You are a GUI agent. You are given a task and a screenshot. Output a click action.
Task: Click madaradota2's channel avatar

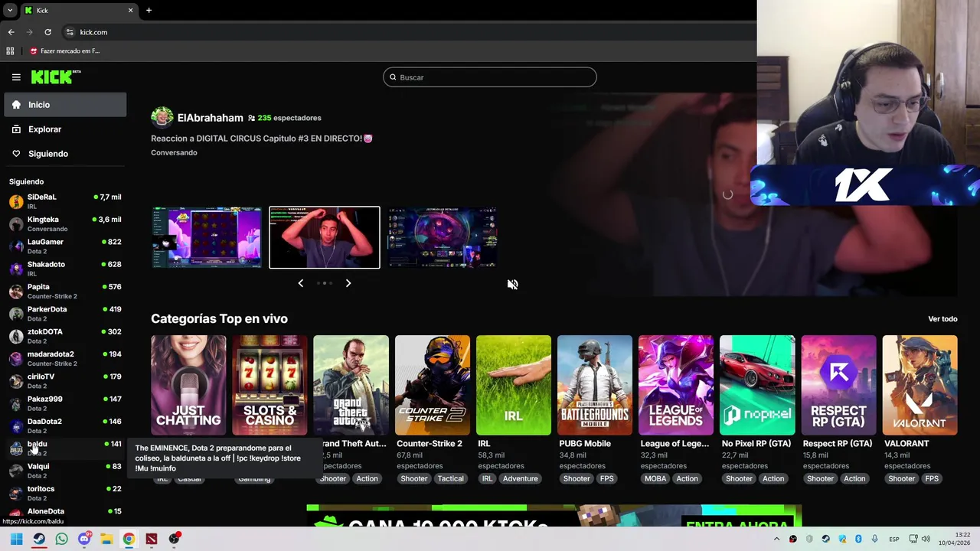[16, 358]
